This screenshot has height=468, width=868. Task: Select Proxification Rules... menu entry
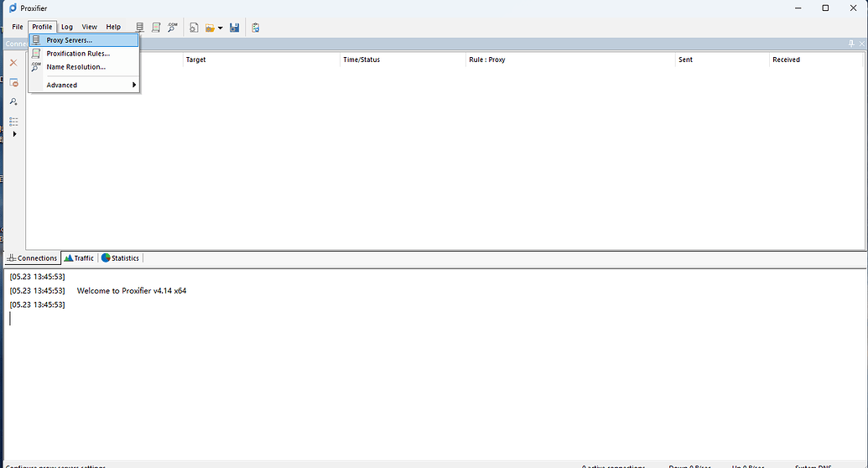(x=84, y=54)
